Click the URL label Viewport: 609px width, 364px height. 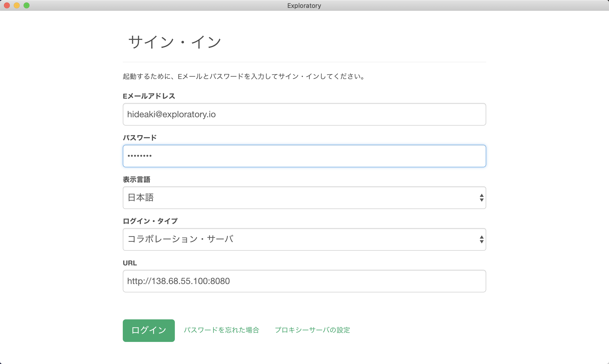tap(130, 263)
